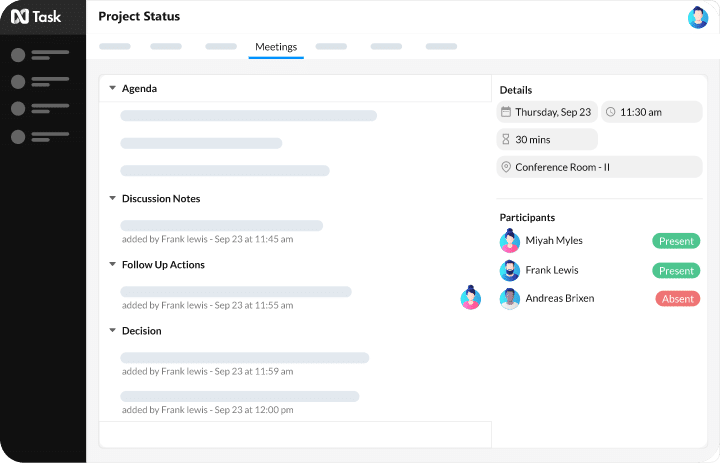
Task: Click the hourglass icon beside 30 mins
Action: (506, 140)
